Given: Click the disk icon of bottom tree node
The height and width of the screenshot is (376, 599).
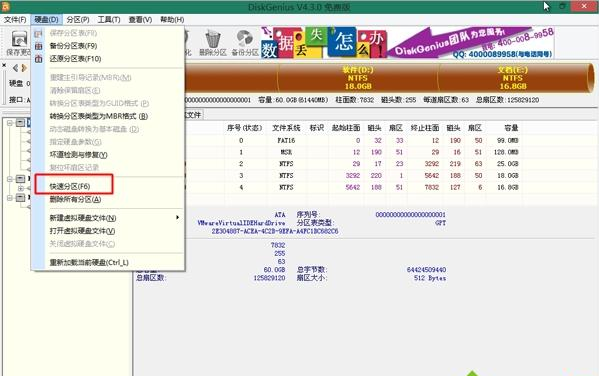Looking at the screenshot, I should point(20,197).
